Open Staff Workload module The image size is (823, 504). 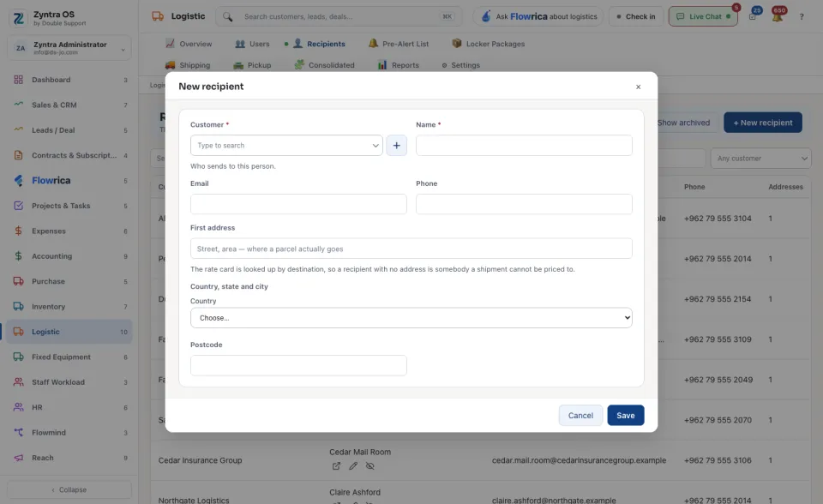[x=69, y=382]
